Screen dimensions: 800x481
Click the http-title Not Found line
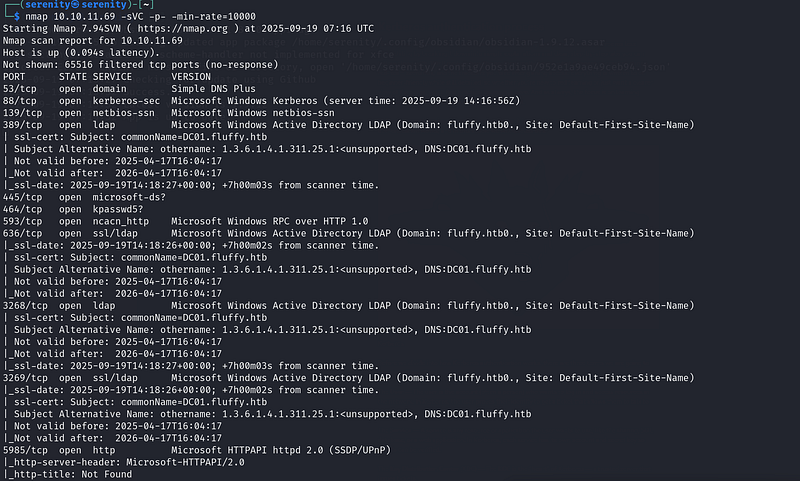pyautogui.click(x=67, y=474)
